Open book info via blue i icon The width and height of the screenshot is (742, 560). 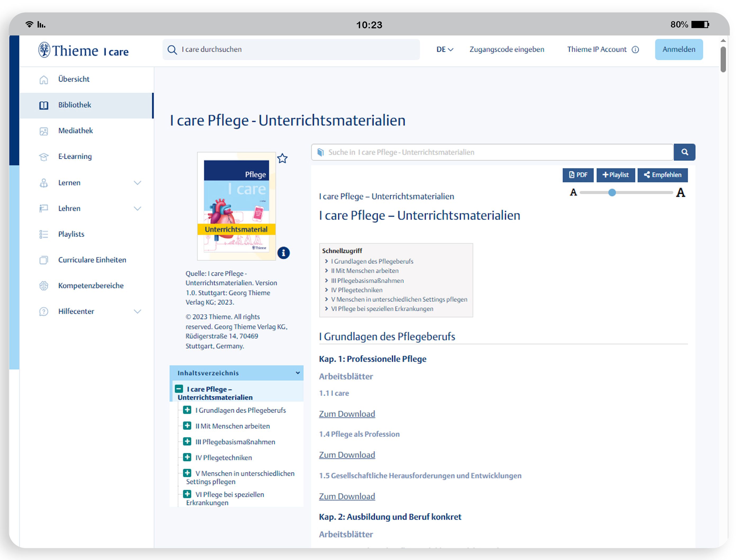click(x=284, y=253)
